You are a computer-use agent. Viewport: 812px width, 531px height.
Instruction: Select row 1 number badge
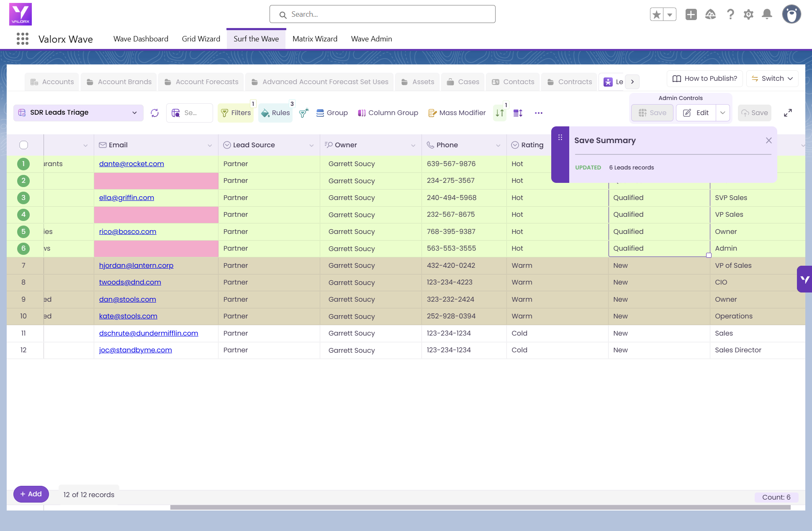[23, 164]
